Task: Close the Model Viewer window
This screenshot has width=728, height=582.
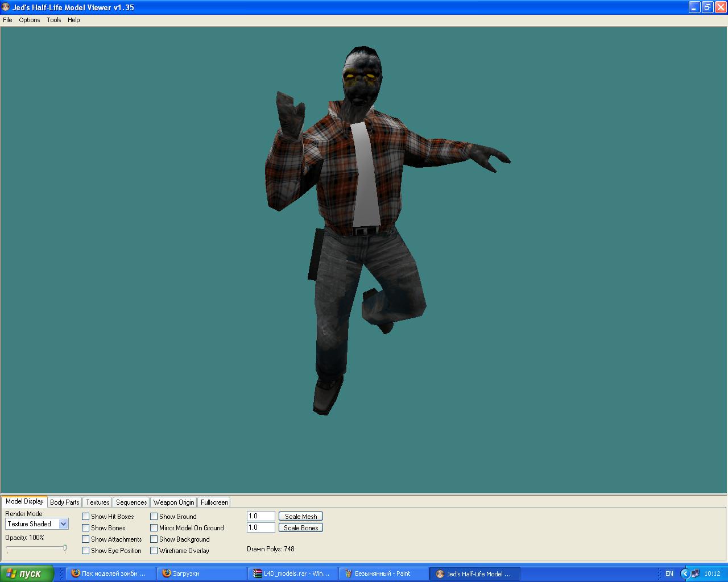Action: coord(721,7)
